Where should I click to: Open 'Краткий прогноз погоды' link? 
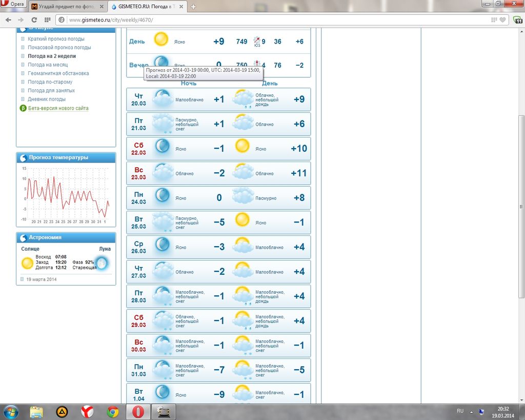(56, 39)
